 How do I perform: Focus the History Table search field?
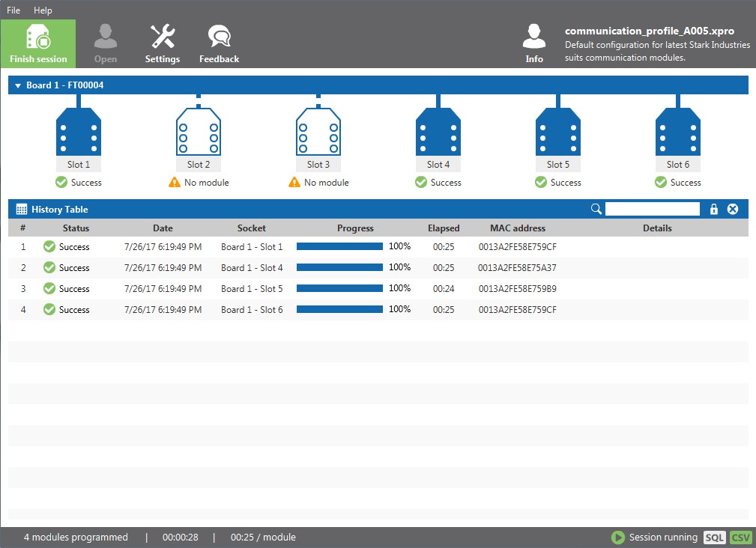tap(653, 209)
